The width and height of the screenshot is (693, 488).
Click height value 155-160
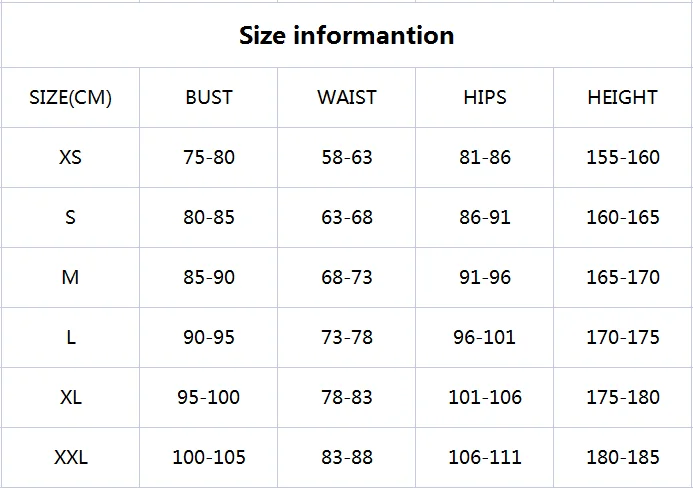tap(623, 157)
